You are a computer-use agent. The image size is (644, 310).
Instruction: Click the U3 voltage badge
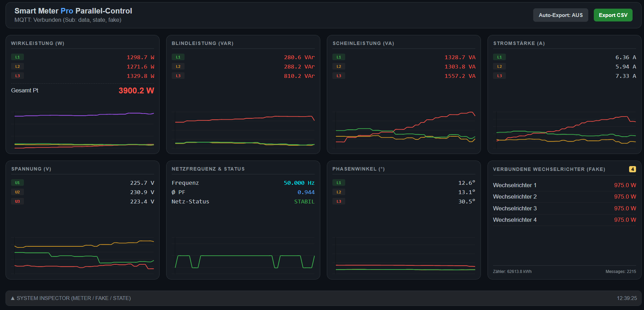(17, 201)
